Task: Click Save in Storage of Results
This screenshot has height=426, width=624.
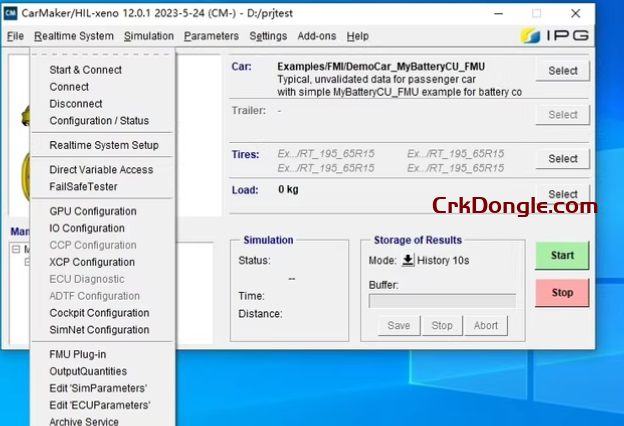Action: 399,326
